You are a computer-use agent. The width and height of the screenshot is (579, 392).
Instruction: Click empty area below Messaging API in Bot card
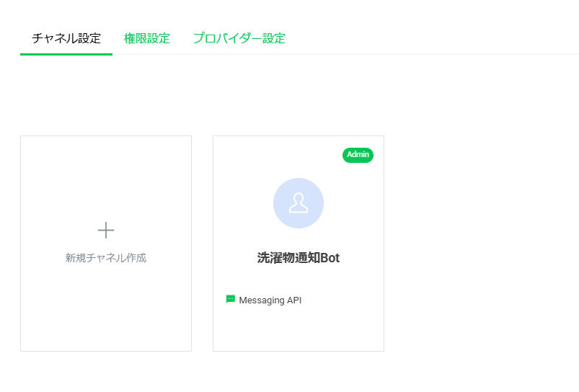(299, 329)
